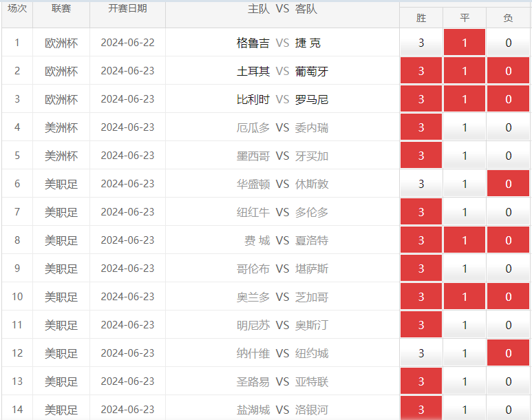Deselect win (3) for 盐湖城 VS 洛银河
This screenshot has width=532, height=420.
coord(421,408)
